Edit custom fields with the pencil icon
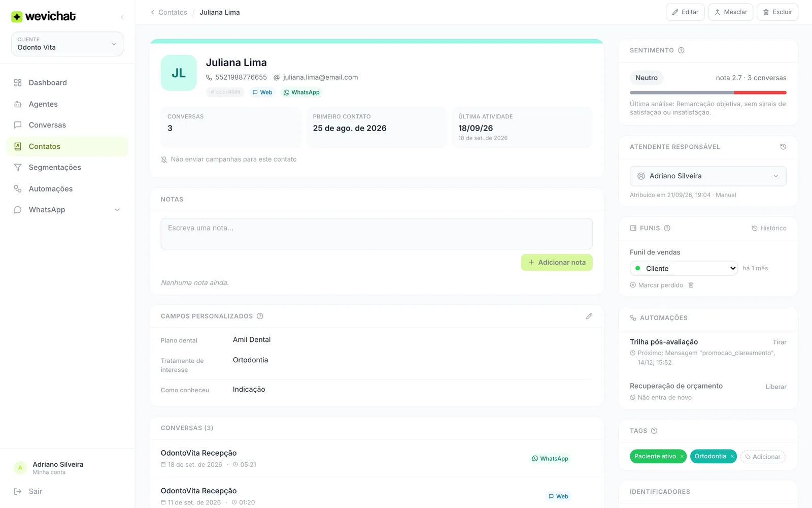 coord(589,316)
